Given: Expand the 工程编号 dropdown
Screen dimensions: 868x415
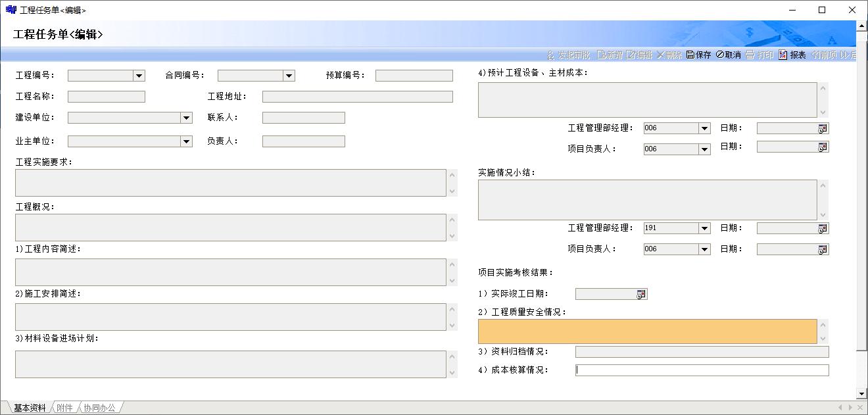Looking at the screenshot, I should click(x=139, y=76).
